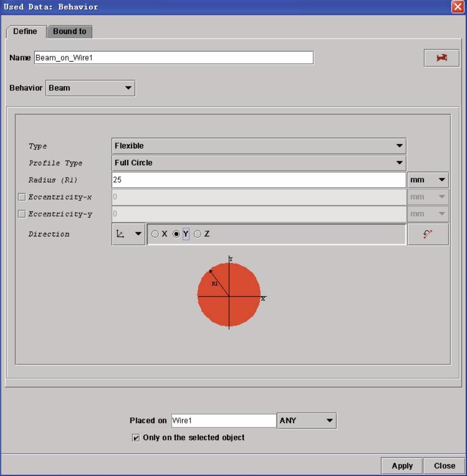Select the Define tab
467x476 pixels.
[x=25, y=31]
